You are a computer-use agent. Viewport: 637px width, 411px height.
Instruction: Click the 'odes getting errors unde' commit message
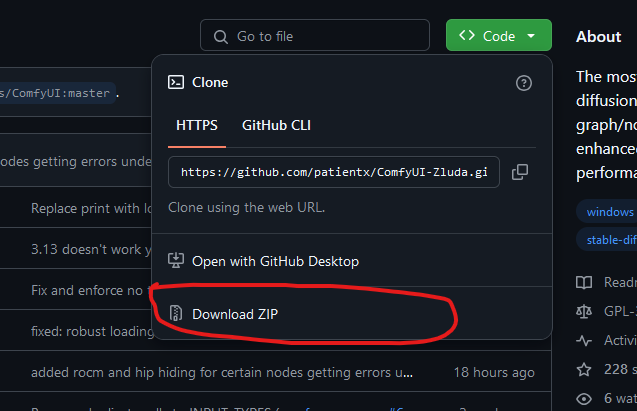point(76,162)
